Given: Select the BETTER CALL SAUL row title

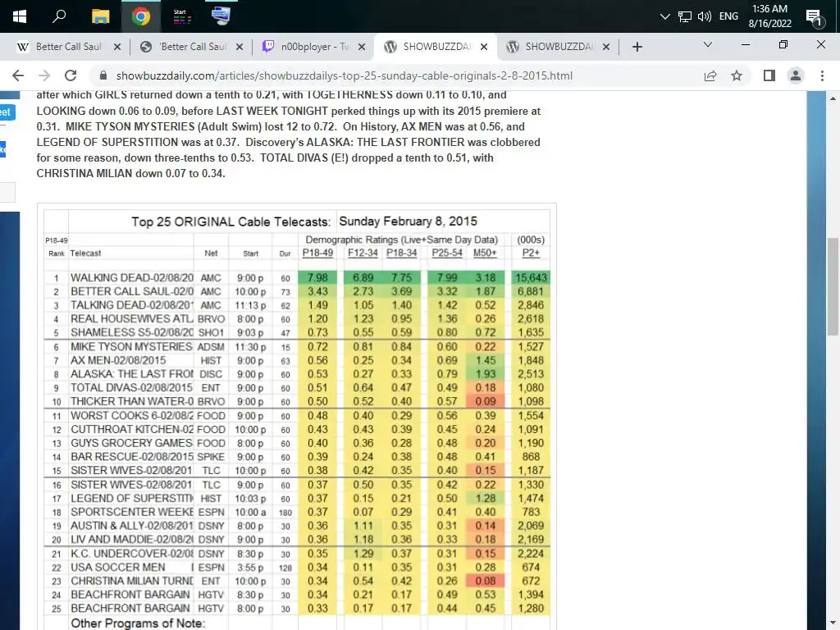Looking at the screenshot, I should [x=132, y=291].
